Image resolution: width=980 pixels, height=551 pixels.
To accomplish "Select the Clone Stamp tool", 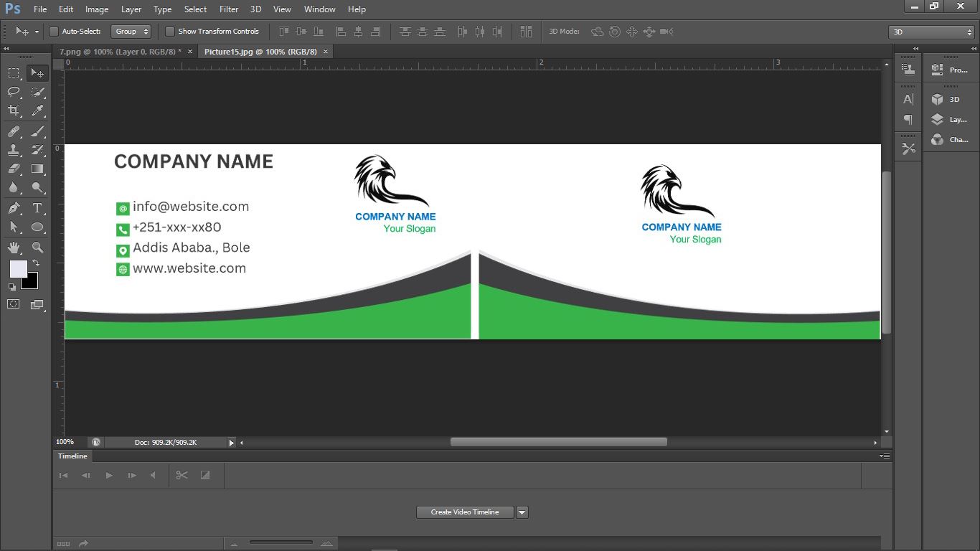I will [14, 150].
